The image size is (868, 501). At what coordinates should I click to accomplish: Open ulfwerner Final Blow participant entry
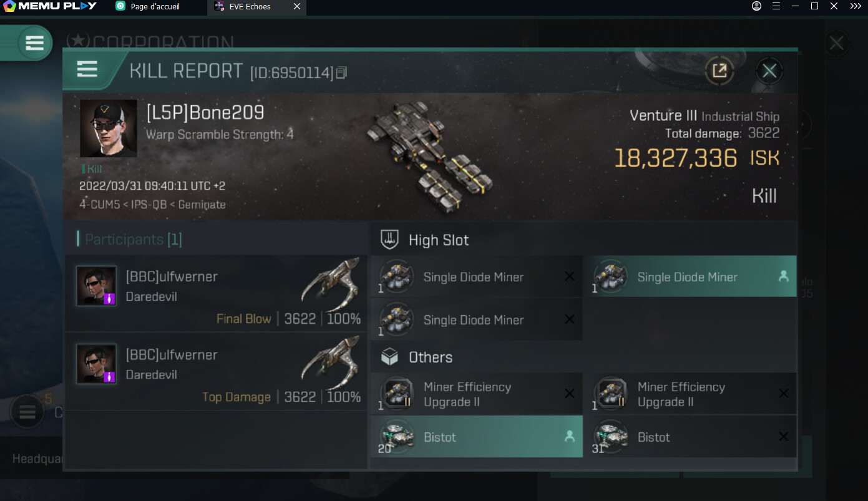216,293
